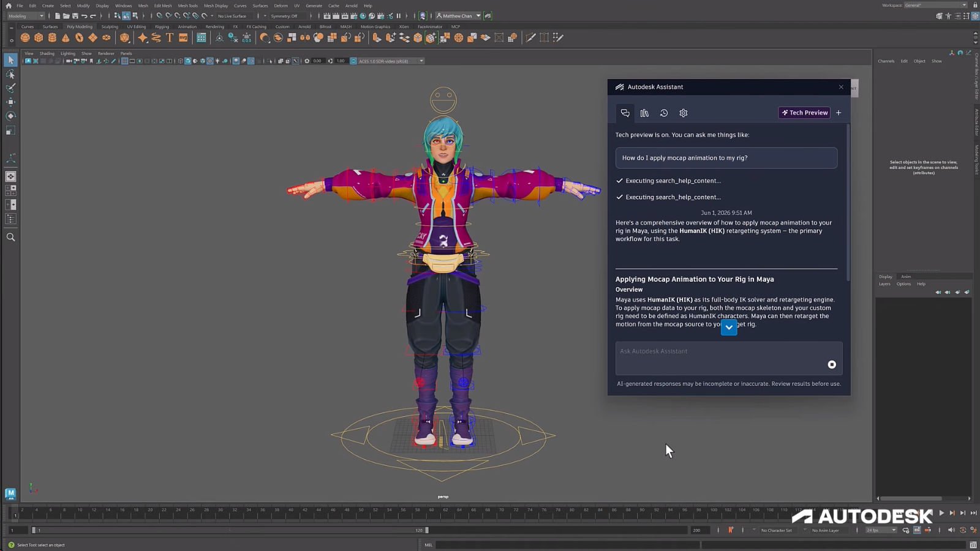Create a polygon sphere from the shelf
Image resolution: width=980 pixels, height=551 pixels.
coord(25,38)
